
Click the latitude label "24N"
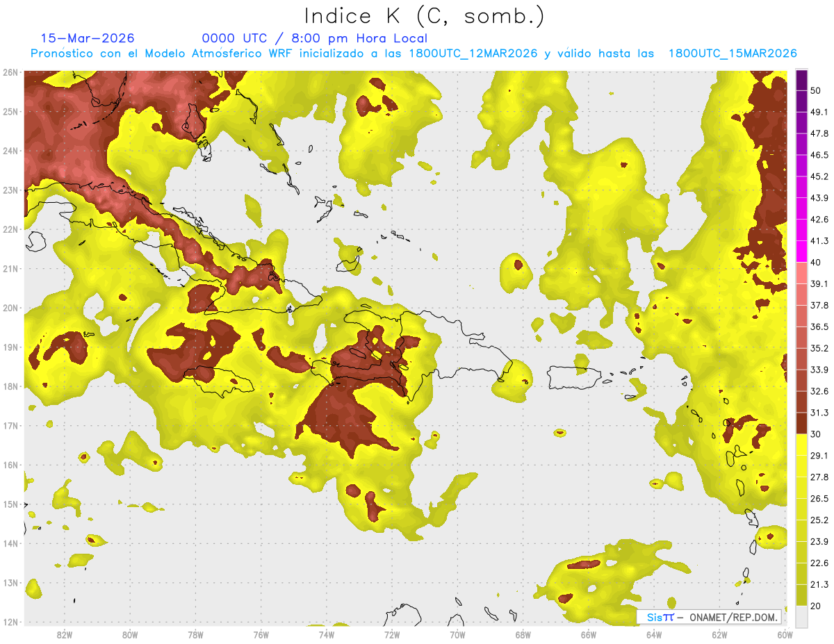click(x=10, y=151)
